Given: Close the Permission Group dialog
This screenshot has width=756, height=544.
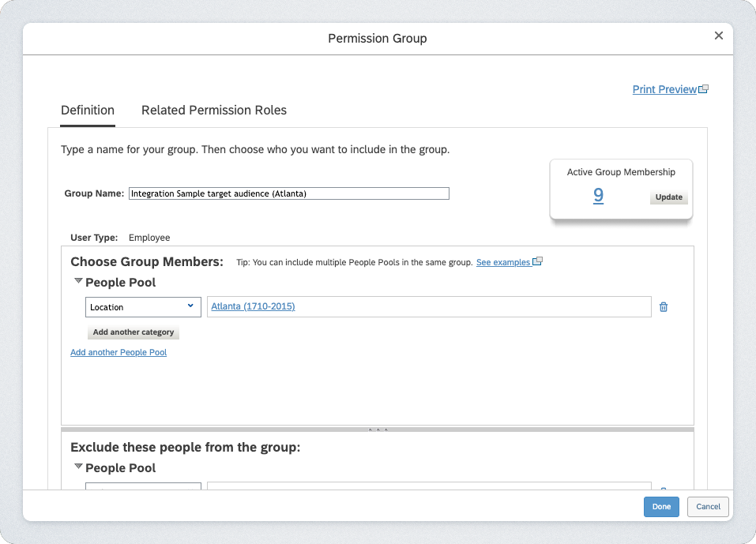Looking at the screenshot, I should coord(718,36).
